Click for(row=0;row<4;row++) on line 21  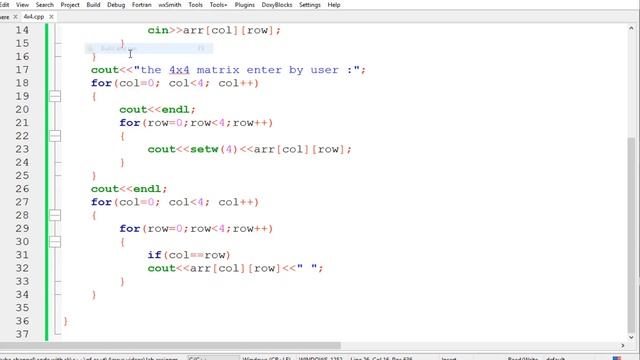pyautogui.click(x=196, y=123)
